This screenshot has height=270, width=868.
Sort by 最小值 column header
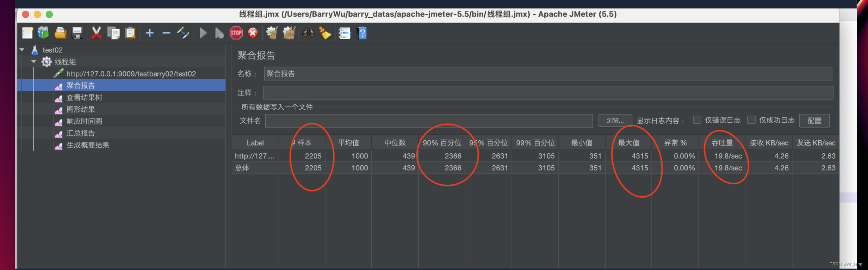(x=582, y=143)
